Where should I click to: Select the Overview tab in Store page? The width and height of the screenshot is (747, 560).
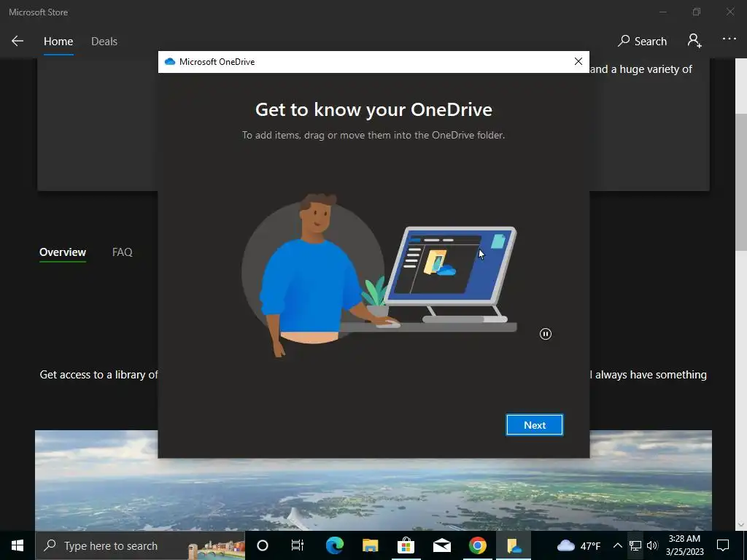point(63,252)
